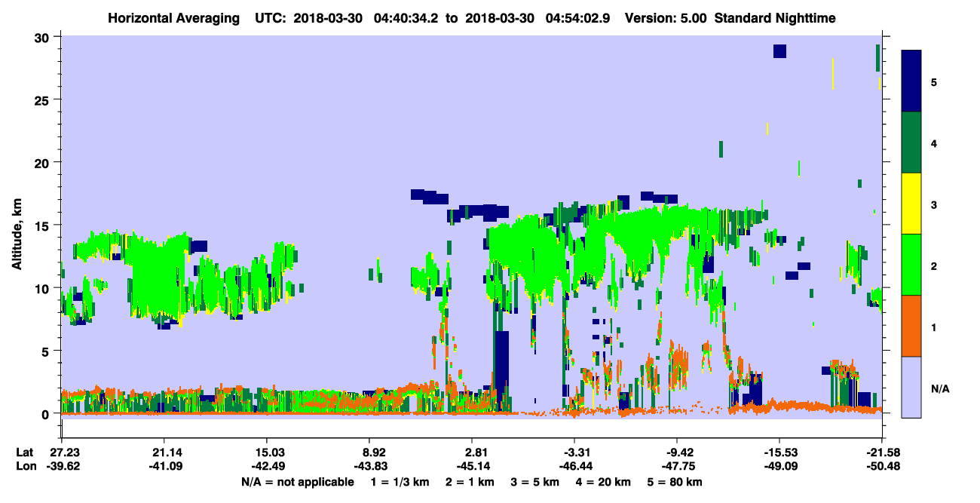The height and width of the screenshot is (503, 980).
Task: Click latitude value '21.14'
Action: 164,452
